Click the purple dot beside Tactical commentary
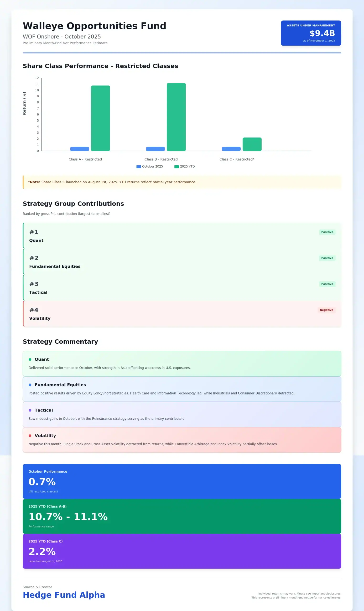The width and height of the screenshot is (364, 611). point(30,410)
